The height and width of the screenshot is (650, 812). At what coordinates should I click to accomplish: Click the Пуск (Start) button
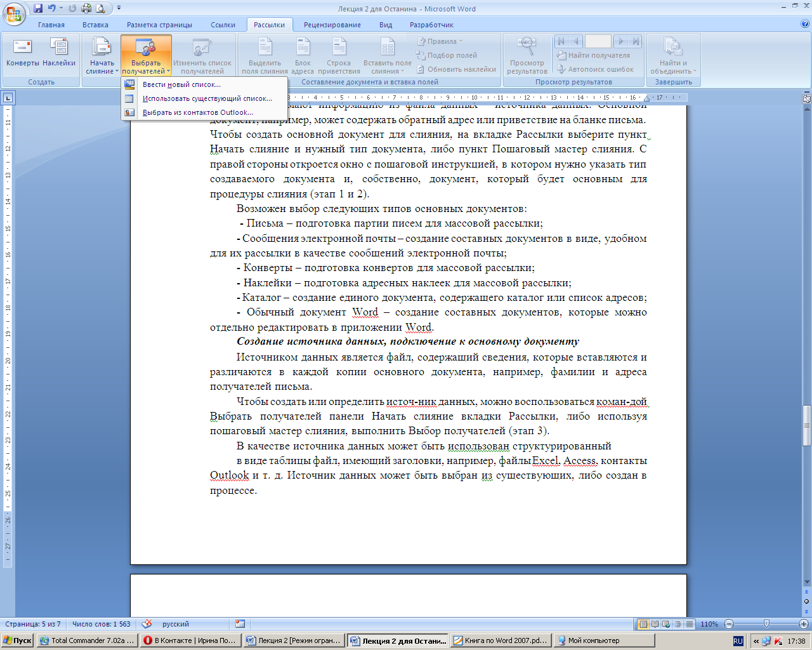18,640
